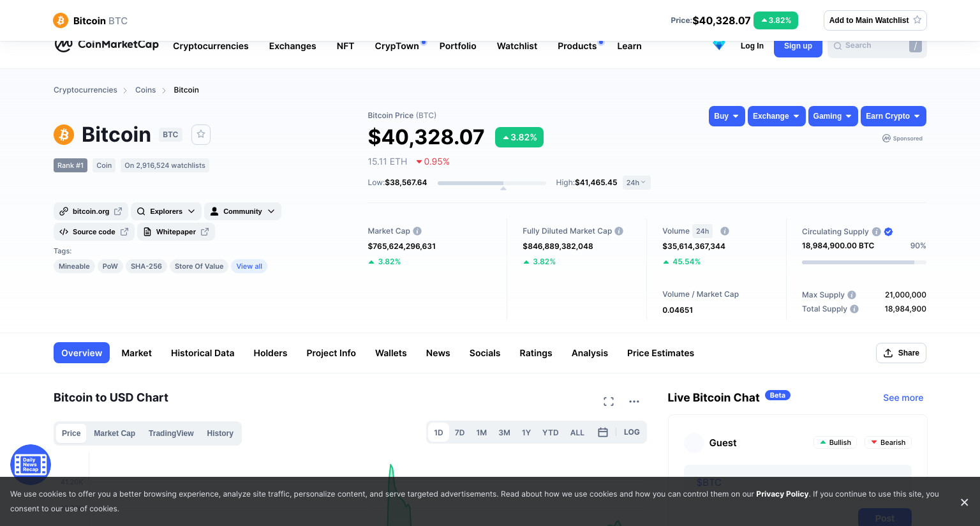Image resolution: width=980 pixels, height=526 pixels.
Task: Click See more in Live Bitcoin Chat
Action: click(x=903, y=398)
